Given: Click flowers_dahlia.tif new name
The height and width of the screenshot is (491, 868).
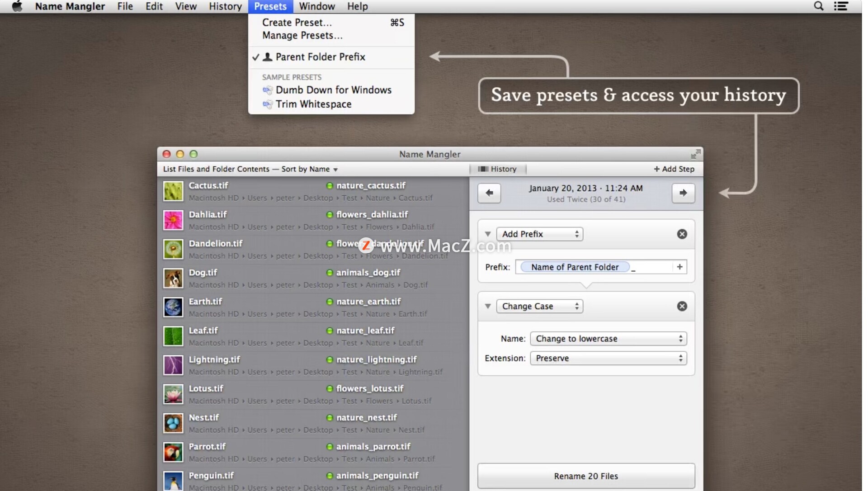Looking at the screenshot, I should coord(372,215).
